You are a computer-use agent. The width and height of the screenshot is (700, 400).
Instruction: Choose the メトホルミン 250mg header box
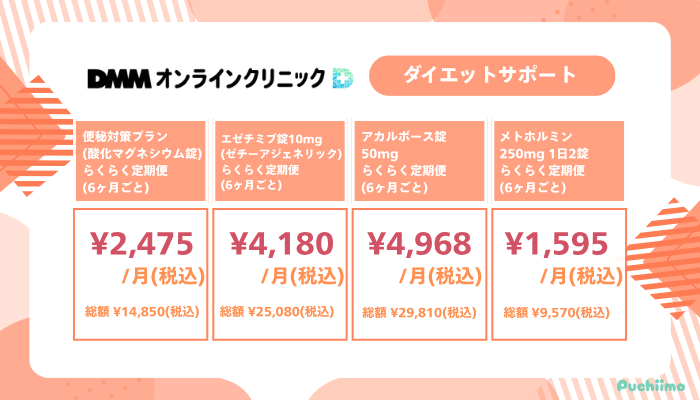(559, 160)
